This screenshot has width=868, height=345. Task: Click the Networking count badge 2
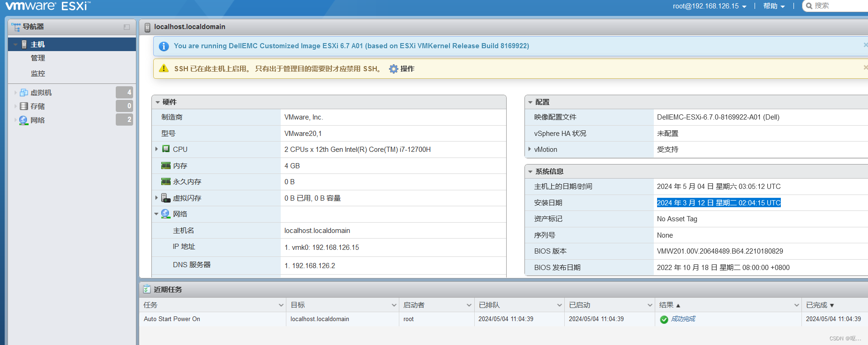(125, 120)
